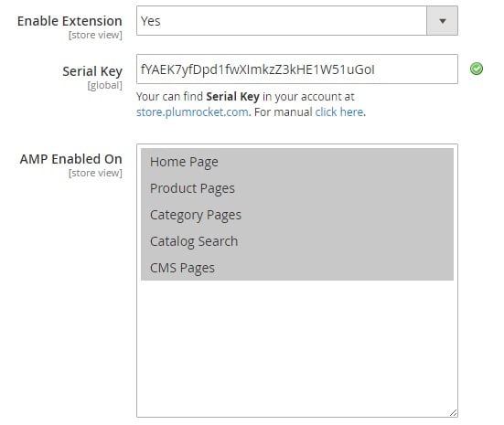
Task: Grab the multiselect resize handle corner
Action: tap(453, 413)
